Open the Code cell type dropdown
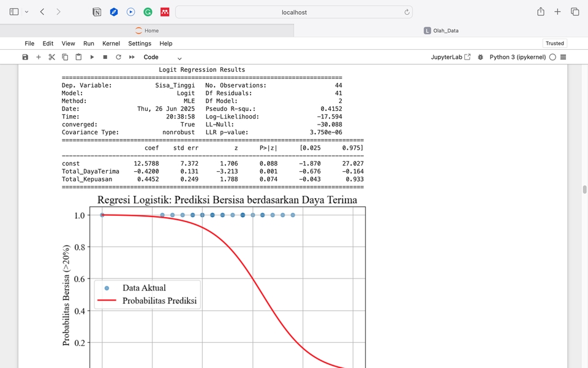Screen dimensions: 588x368 [x=162, y=57]
